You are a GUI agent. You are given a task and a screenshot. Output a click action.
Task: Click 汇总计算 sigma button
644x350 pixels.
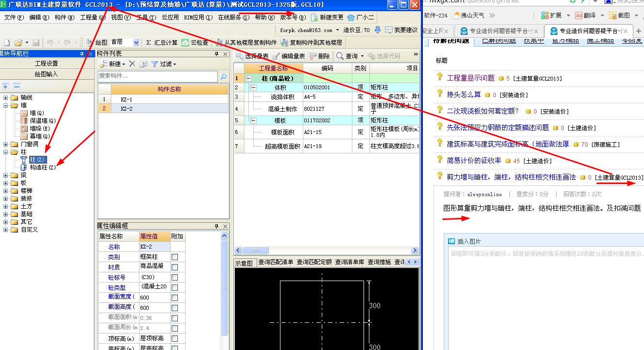162,43
